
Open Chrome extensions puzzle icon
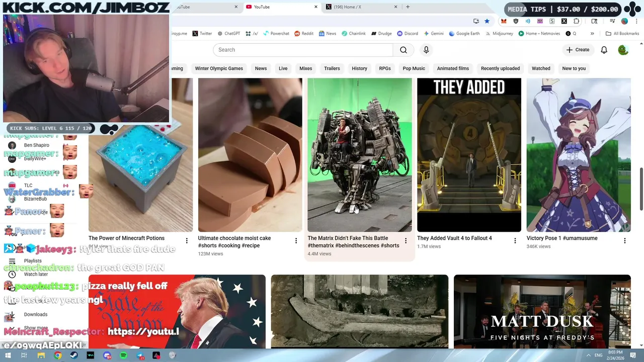tap(577, 21)
